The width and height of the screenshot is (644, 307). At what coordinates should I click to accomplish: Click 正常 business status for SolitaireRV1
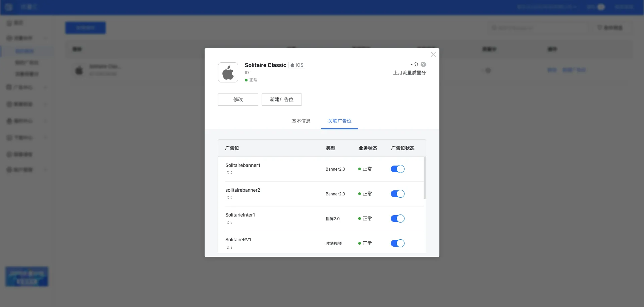(x=365, y=243)
